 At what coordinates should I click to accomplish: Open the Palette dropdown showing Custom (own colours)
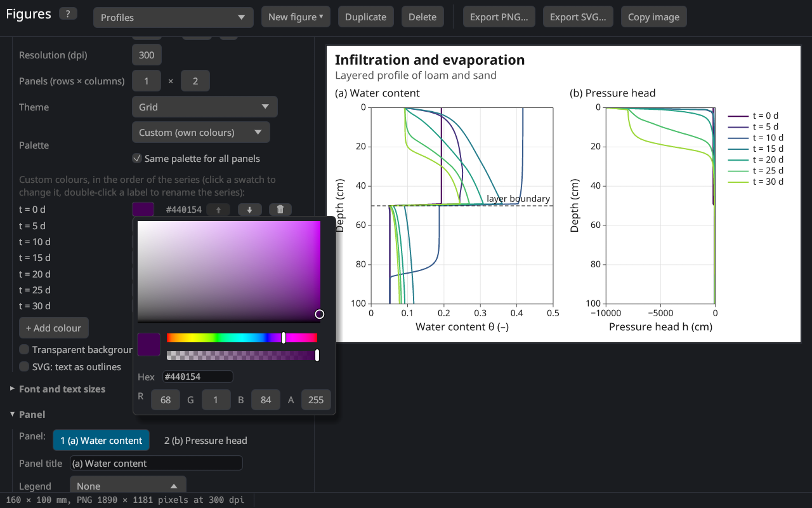pos(200,132)
